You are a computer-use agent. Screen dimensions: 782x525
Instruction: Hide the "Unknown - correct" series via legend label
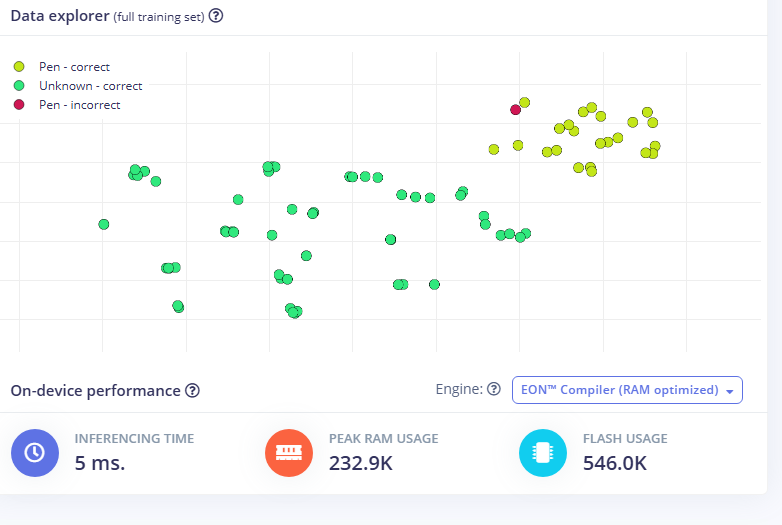coord(90,86)
